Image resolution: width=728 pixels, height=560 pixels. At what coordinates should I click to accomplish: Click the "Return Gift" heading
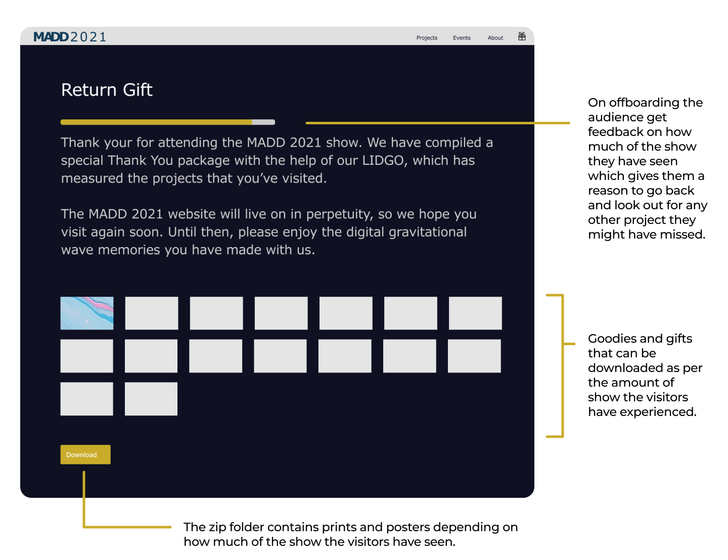point(107,89)
